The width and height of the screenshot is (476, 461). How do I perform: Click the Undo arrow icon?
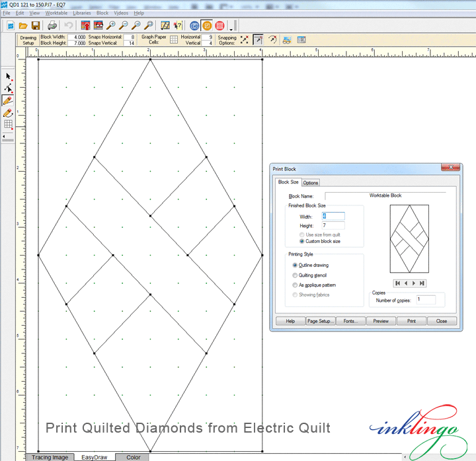[x=68, y=26]
